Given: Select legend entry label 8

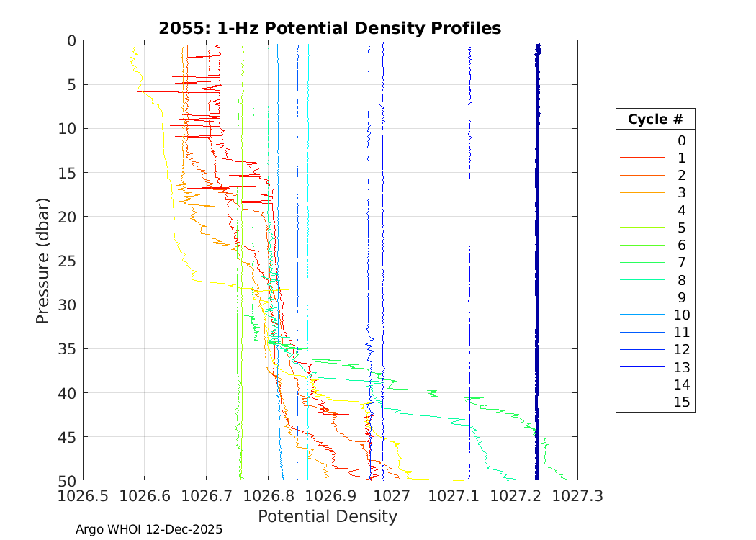Looking at the screenshot, I should (x=681, y=280).
